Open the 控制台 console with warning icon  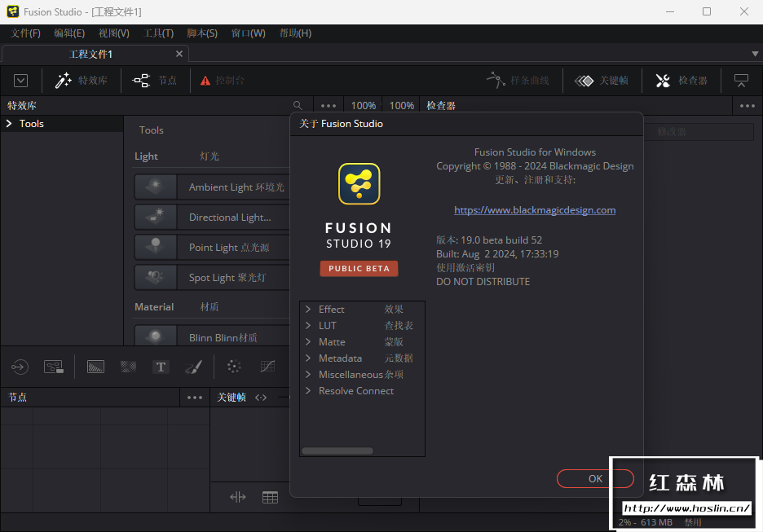coord(222,80)
